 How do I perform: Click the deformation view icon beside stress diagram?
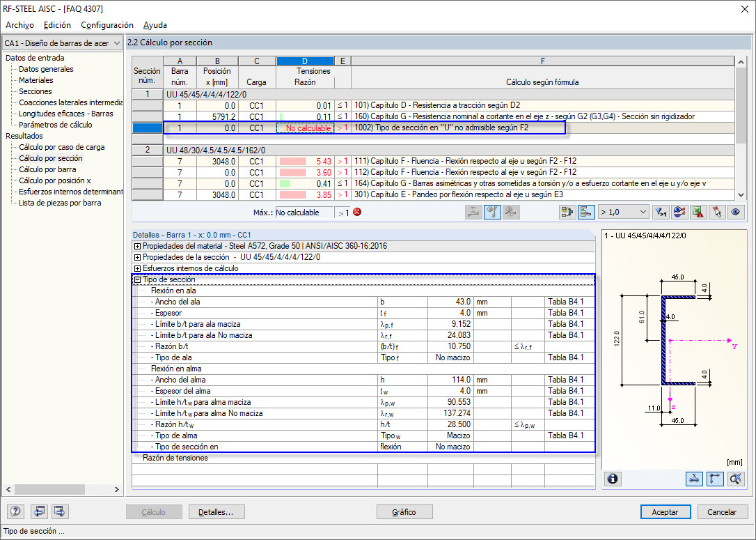tap(511, 213)
